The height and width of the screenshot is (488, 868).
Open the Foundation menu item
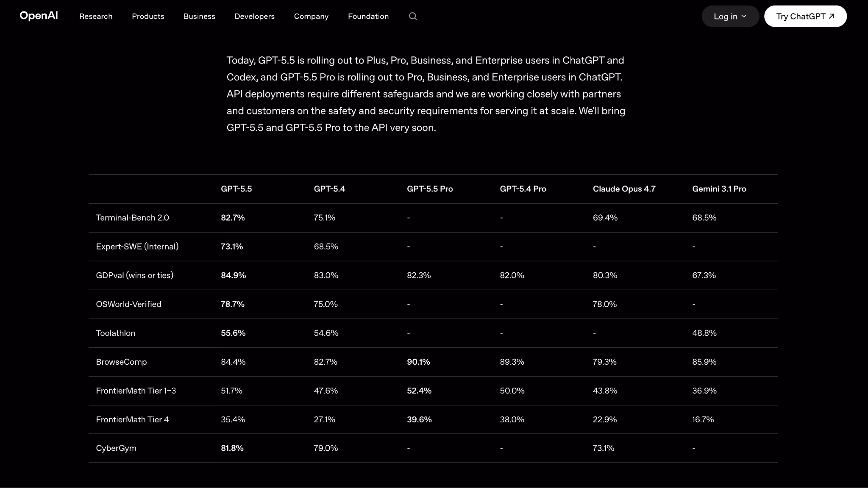pos(368,16)
